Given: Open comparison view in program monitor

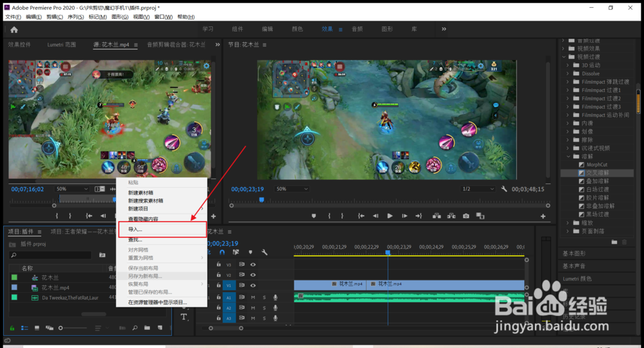Looking at the screenshot, I should tap(480, 216).
